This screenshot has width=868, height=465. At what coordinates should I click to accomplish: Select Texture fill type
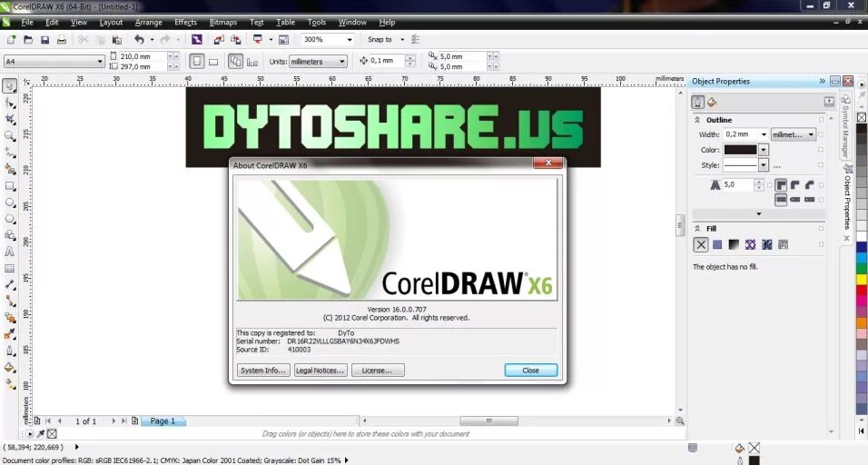pos(766,244)
